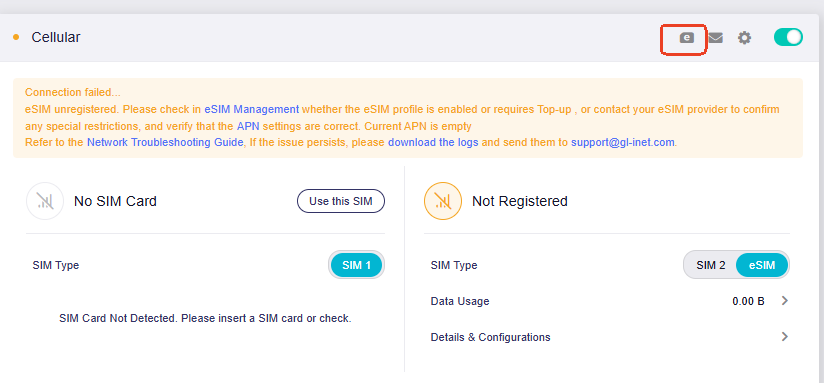Expand Data Usage chevron arrow
The width and height of the screenshot is (824, 383).
[785, 301]
